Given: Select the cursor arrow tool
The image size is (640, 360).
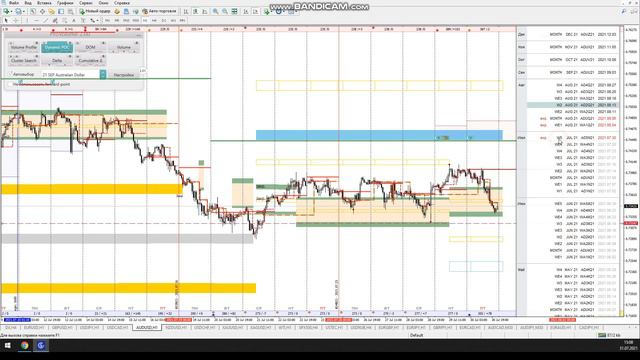Looking at the screenshot, I should coord(6,20).
